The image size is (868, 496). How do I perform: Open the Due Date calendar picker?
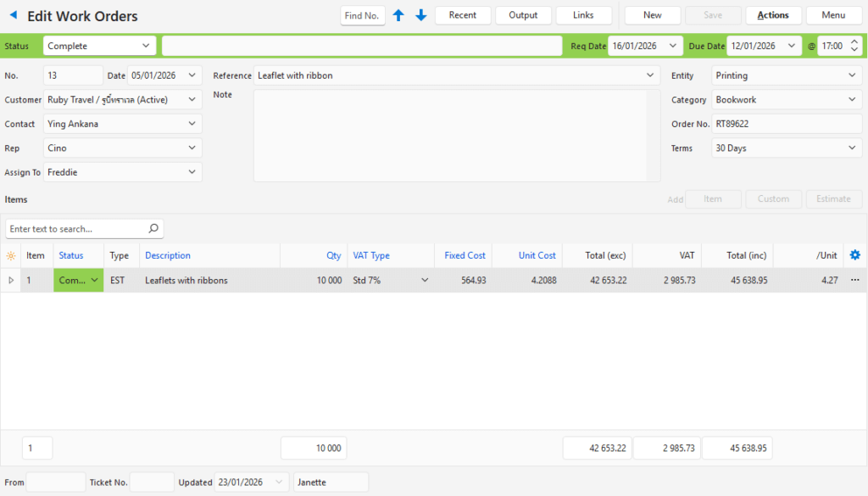pos(792,46)
